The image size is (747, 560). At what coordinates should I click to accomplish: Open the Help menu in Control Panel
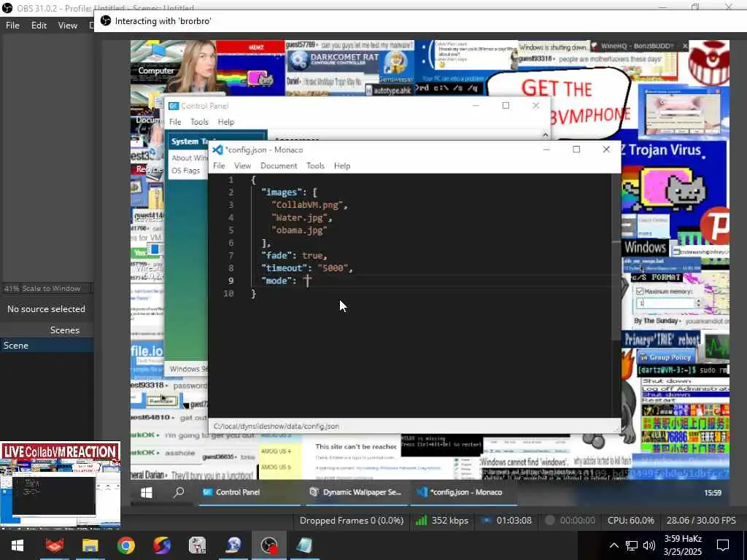[x=226, y=122]
